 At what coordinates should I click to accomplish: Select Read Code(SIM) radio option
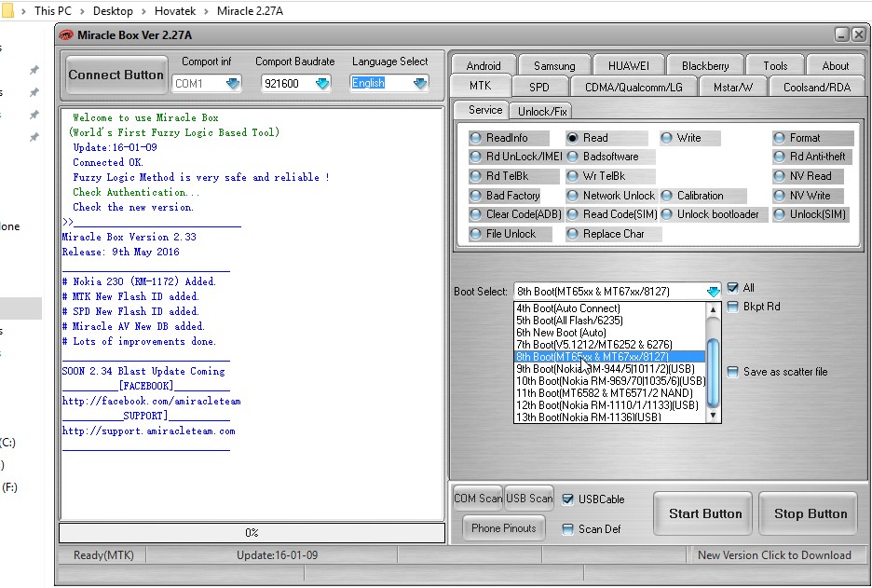tap(612, 214)
